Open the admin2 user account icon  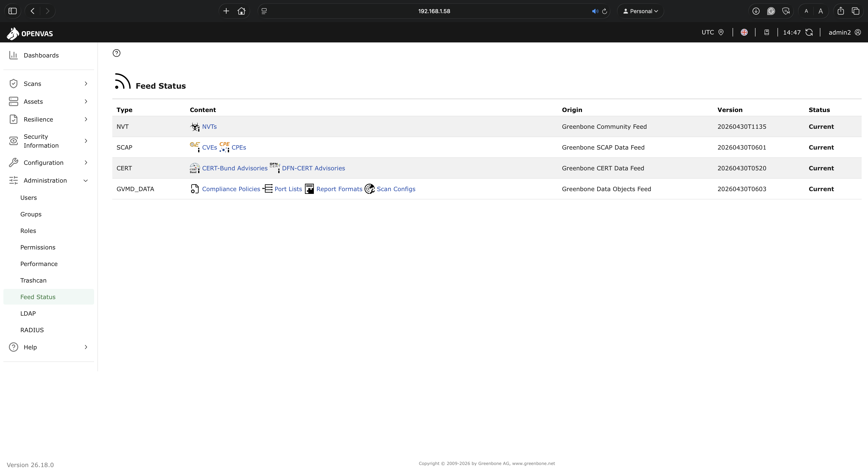pyautogui.click(x=858, y=32)
